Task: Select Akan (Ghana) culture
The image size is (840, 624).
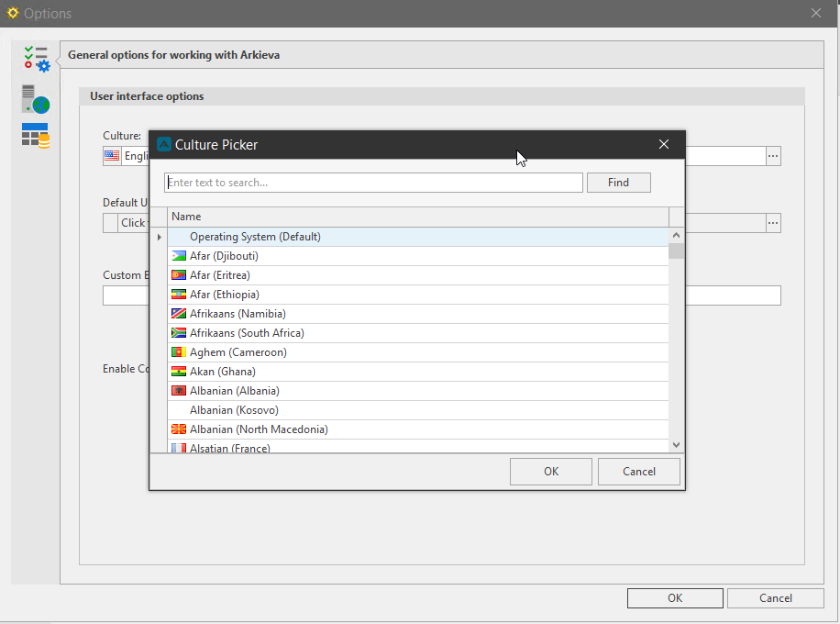Action: [x=418, y=372]
